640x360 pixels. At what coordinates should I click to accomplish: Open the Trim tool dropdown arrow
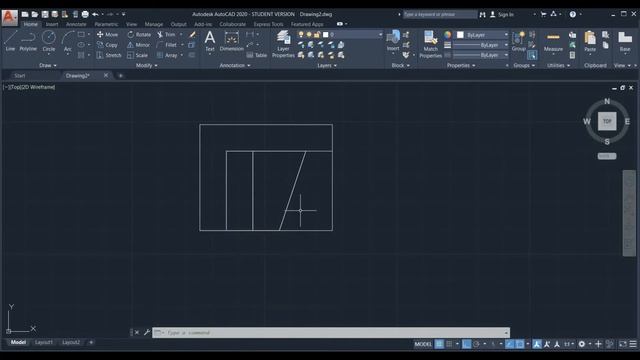click(181, 35)
